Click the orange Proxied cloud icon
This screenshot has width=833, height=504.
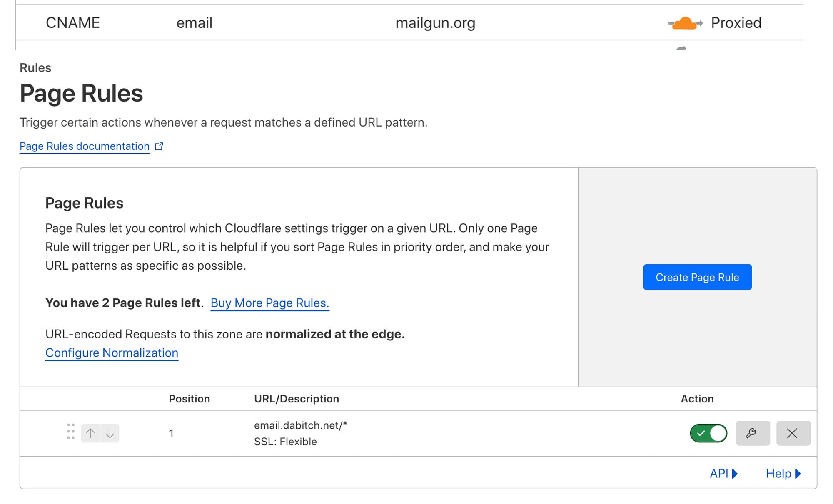(x=685, y=23)
